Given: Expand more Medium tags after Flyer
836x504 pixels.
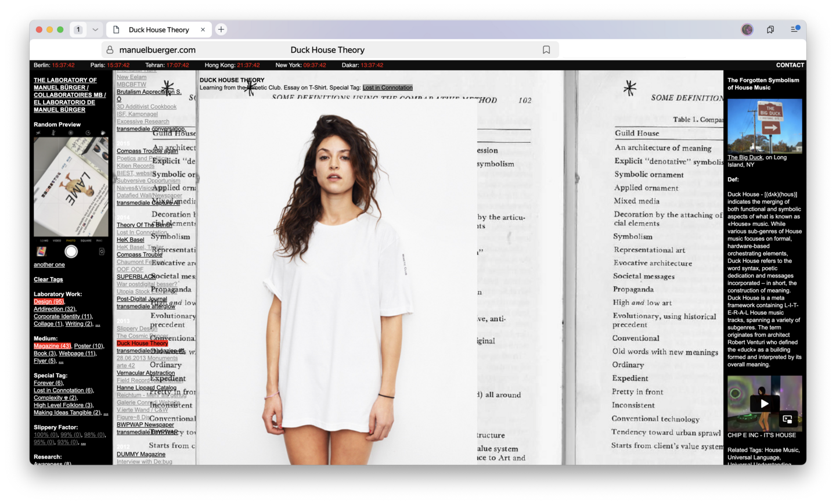Looking at the screenshot, I should tap(61, 361).
